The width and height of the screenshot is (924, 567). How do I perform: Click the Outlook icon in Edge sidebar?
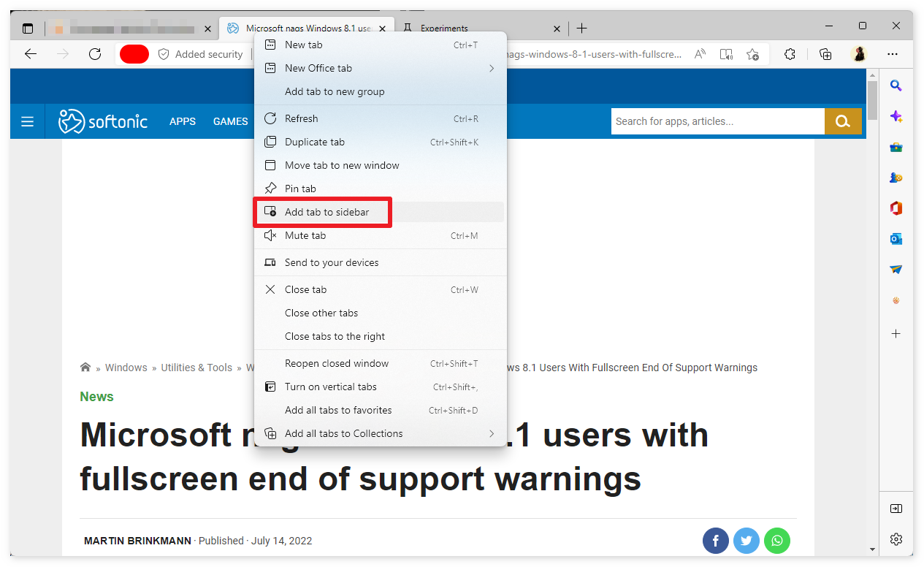(896, 239)
